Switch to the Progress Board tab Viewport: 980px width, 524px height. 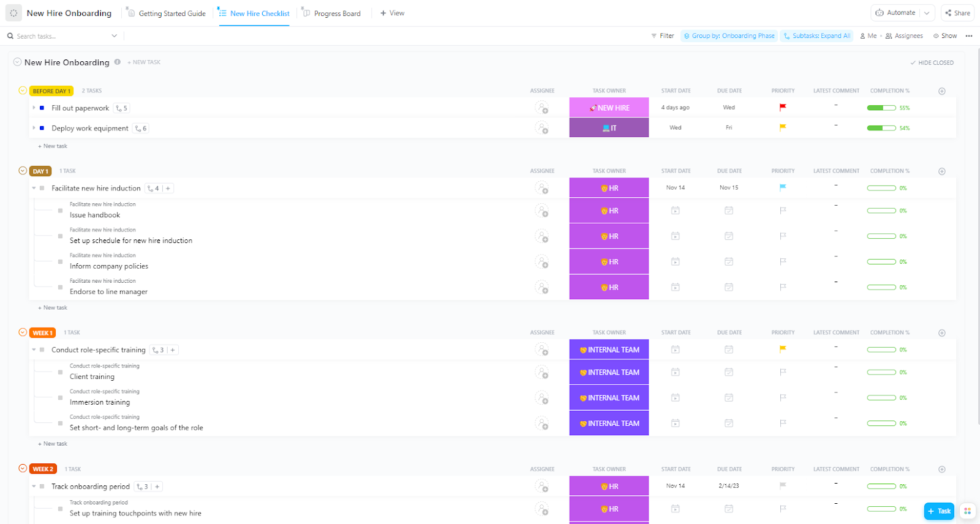[x=336, y=13]
